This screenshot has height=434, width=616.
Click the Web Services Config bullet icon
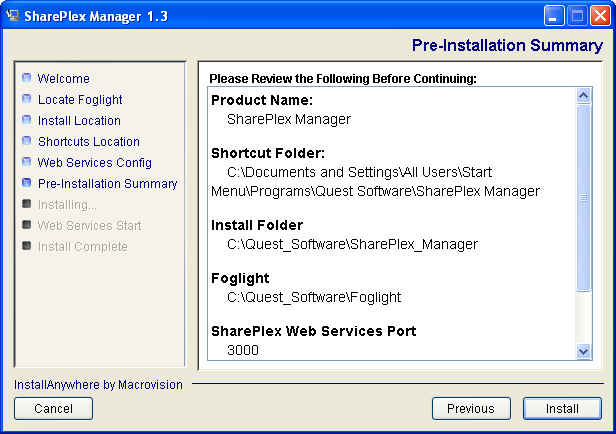(x=27, y=163)
